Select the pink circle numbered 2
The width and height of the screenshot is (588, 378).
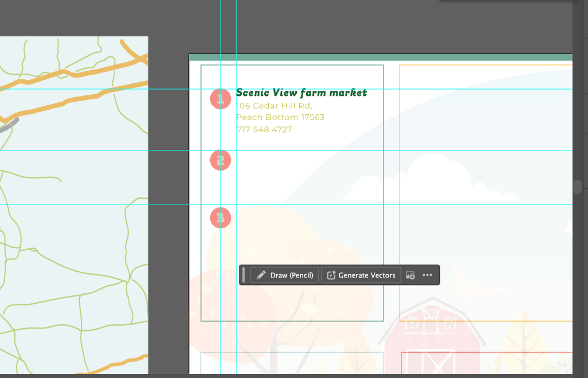tap(220, 160)
